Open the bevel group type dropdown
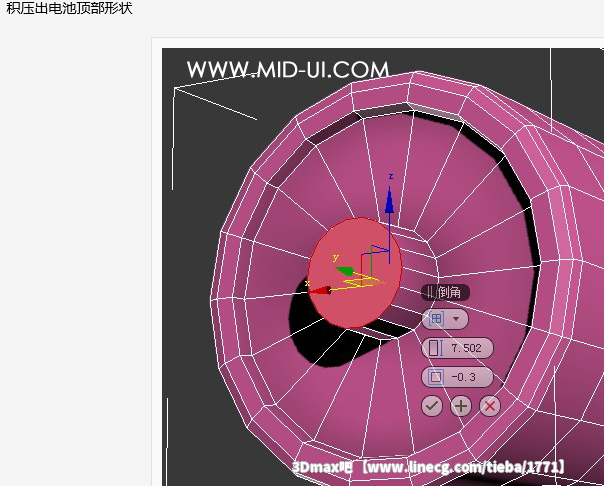This screenshot has width=604, height=486. pyautogui.click(x=445, y=319)
